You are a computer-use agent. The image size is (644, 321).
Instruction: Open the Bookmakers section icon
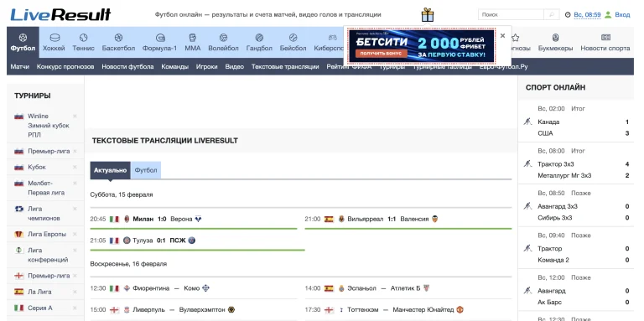(556, 38)
